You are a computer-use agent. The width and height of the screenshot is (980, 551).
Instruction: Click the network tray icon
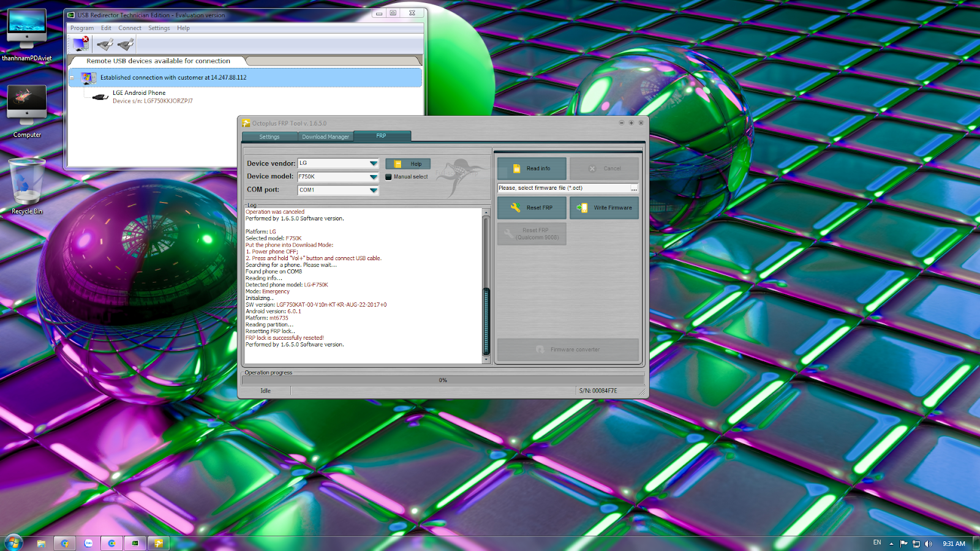916,543
